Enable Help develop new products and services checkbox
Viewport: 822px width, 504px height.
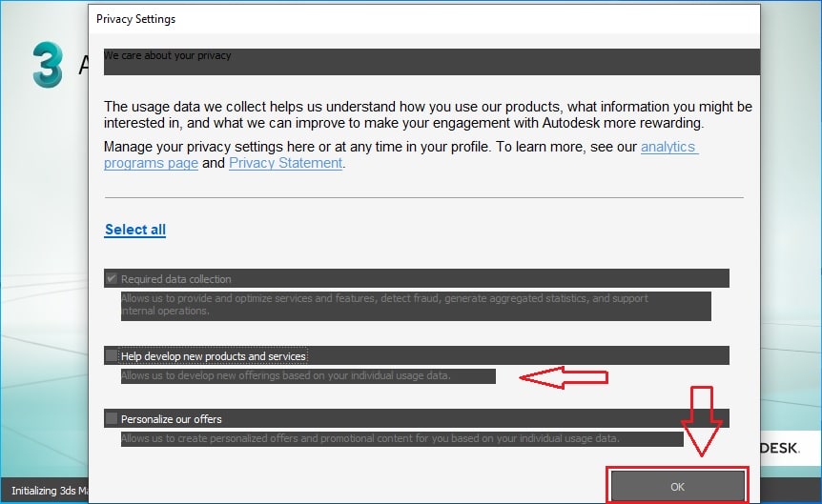tap(112, 355)
